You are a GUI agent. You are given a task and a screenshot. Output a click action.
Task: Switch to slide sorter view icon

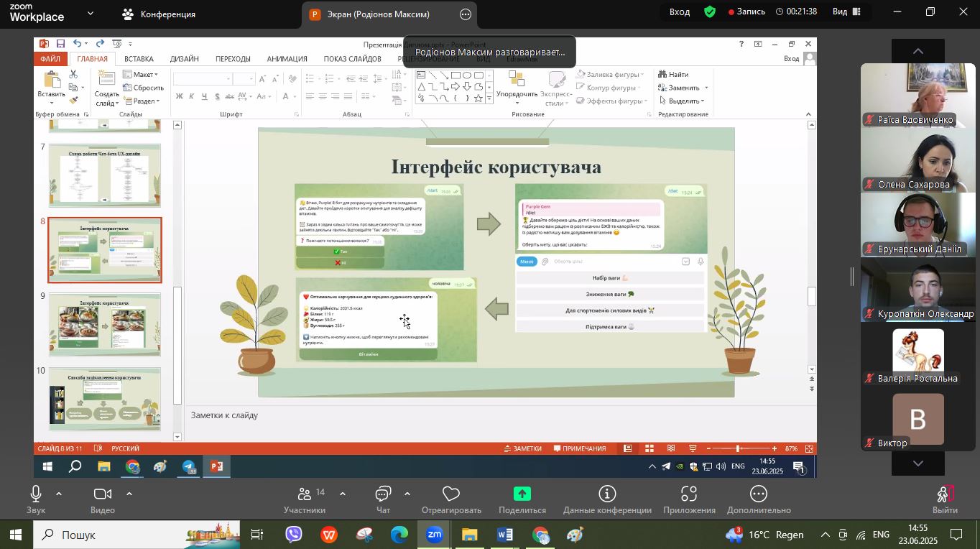click(650, 448)
